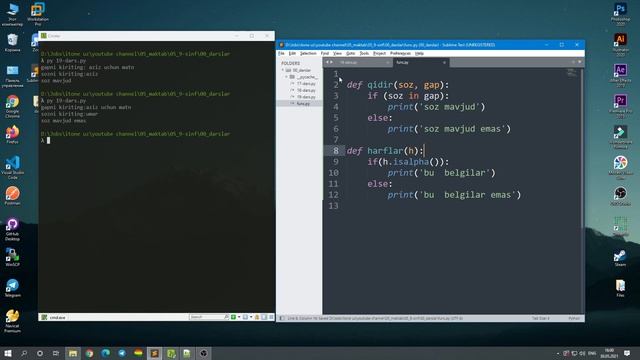Open Cortana from the taskbar

coord(40,353)
